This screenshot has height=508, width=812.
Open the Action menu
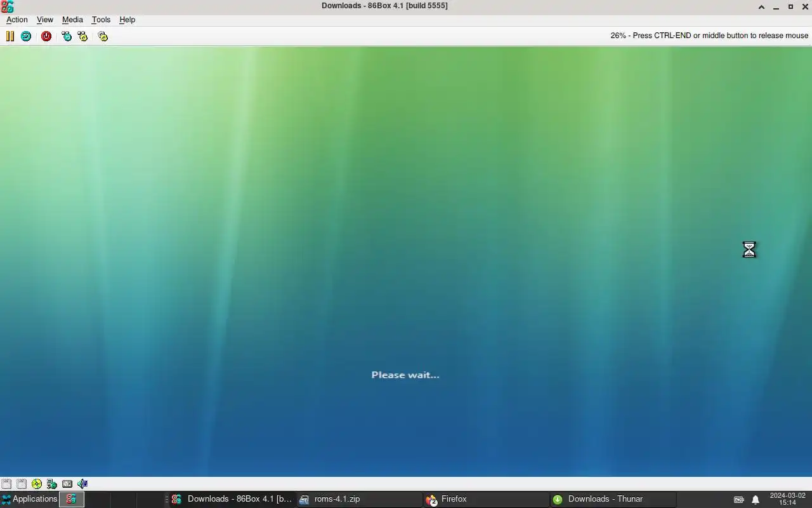[x=17, y=20]
